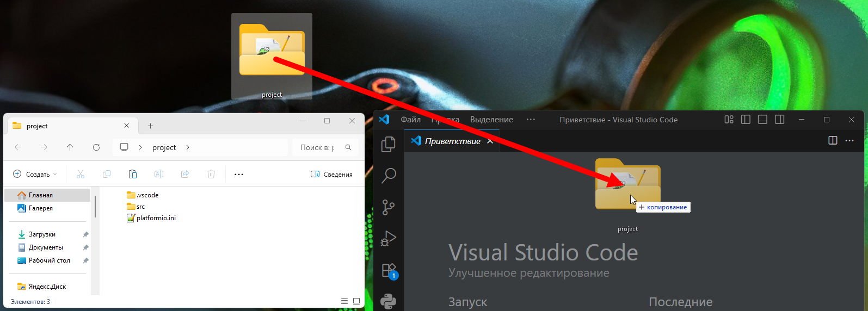868x311 pixels.
Task: Click the Explorer search field Поиск в
Action: click(x=325, y=147)
